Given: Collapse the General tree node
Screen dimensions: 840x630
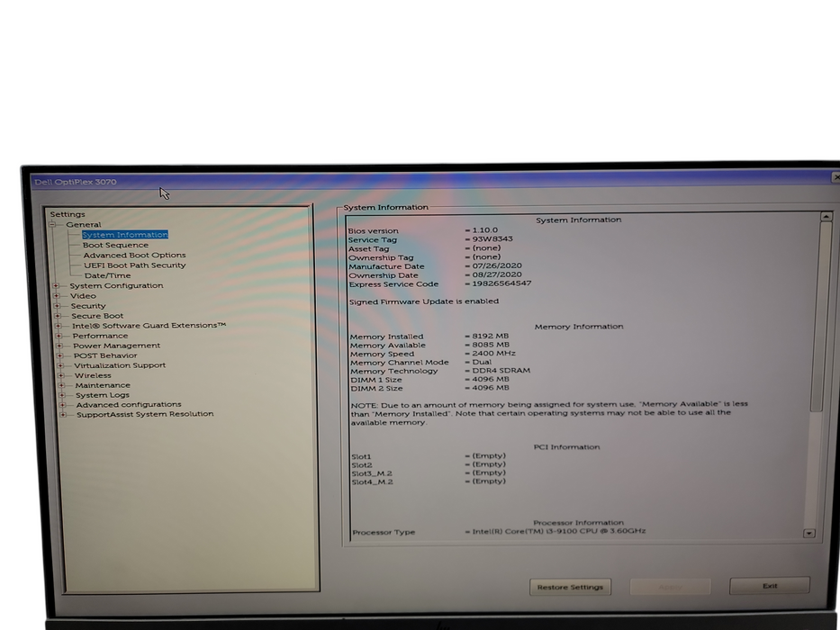Looking at the screenshot, I should 53,224.
